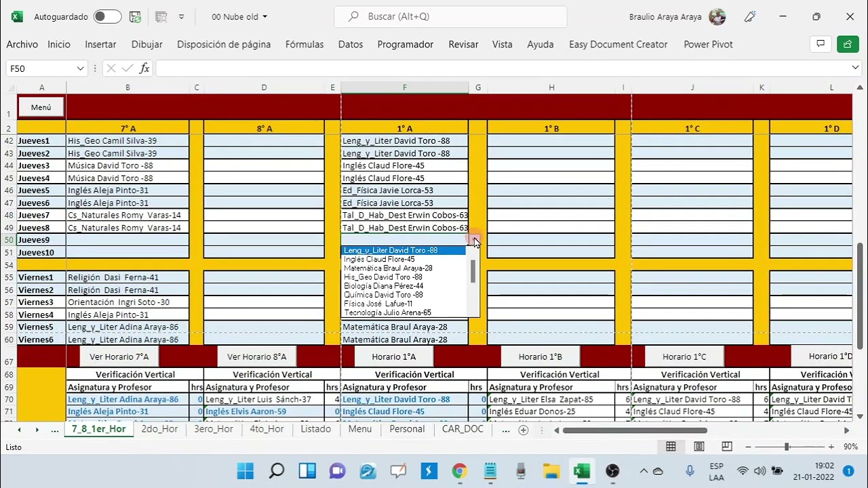The width and height of the screenshot is (868, 488).
Task: Open the quick access toolbar customize arrow
Action: coord(181,17)
